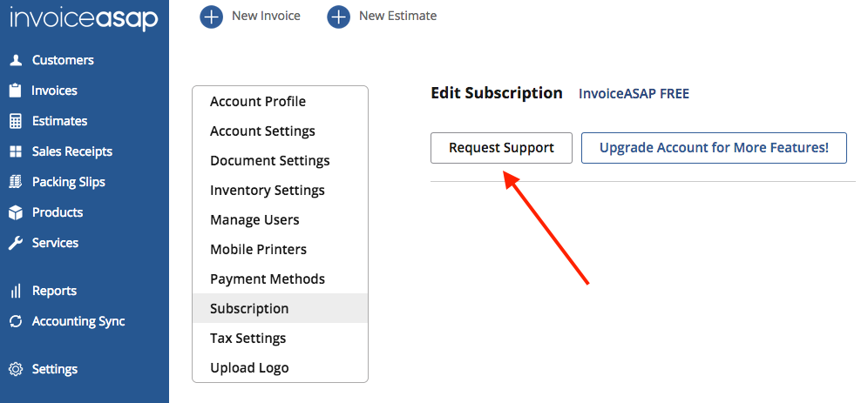Click the Accounting Sync refresh icon

(x=15, y=321)
